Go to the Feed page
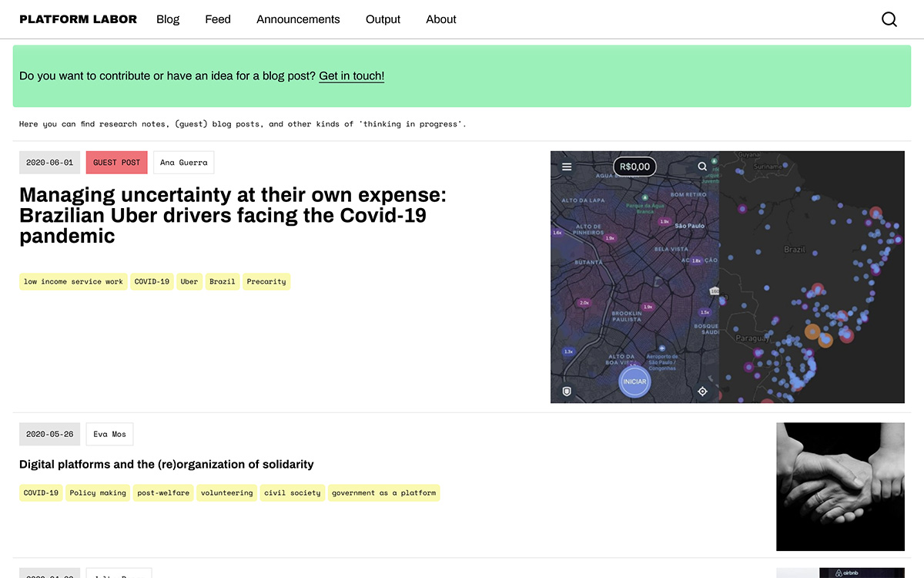This screenshot has width=924, height=578. coord(218,19)
